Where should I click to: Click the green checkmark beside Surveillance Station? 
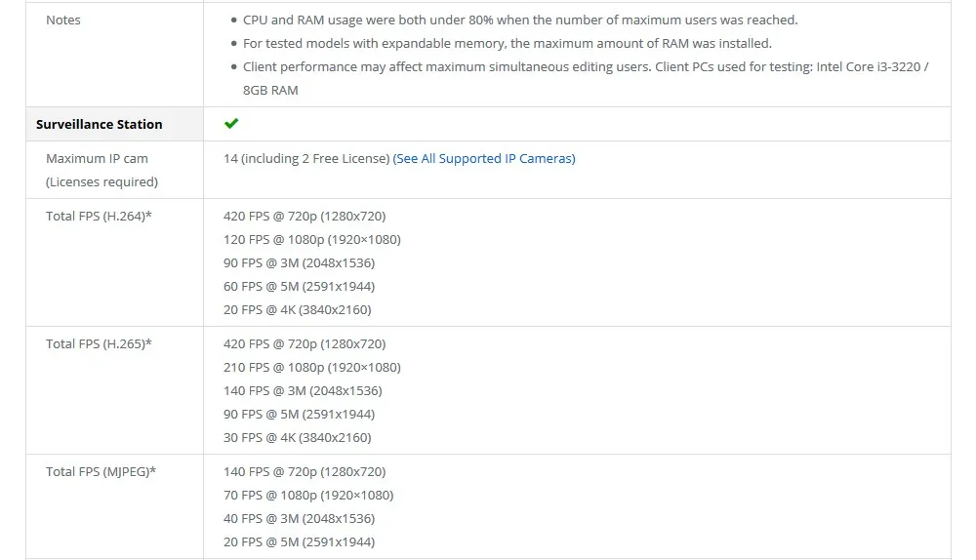pos(231,124)
